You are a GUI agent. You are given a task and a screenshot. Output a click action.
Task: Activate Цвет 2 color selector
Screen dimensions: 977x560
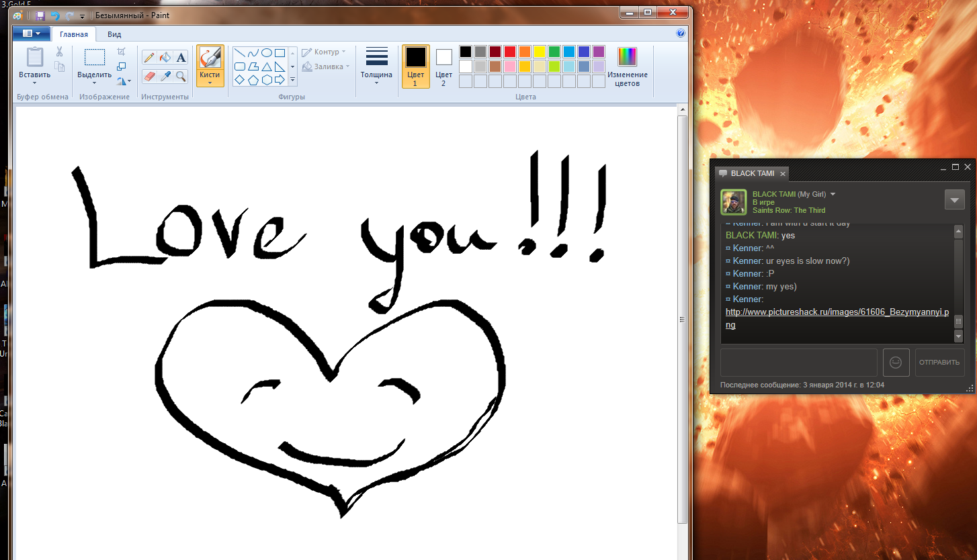tap(443, 66)
